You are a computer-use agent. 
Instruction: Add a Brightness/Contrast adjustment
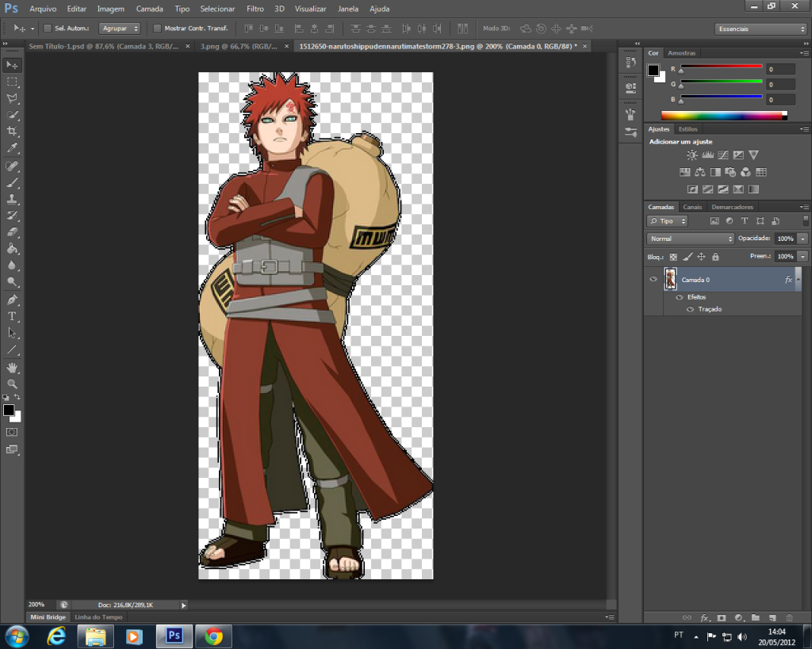coord(692,155)
